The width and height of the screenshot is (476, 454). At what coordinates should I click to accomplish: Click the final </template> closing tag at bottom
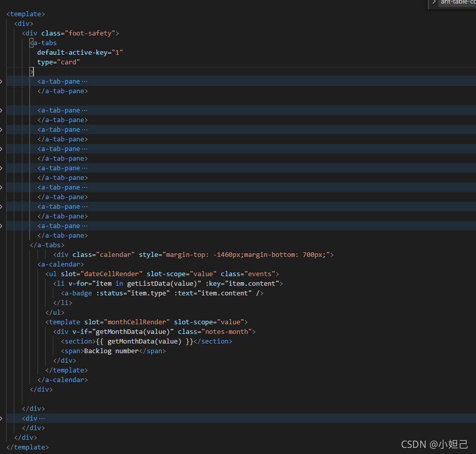coord(27,447)
